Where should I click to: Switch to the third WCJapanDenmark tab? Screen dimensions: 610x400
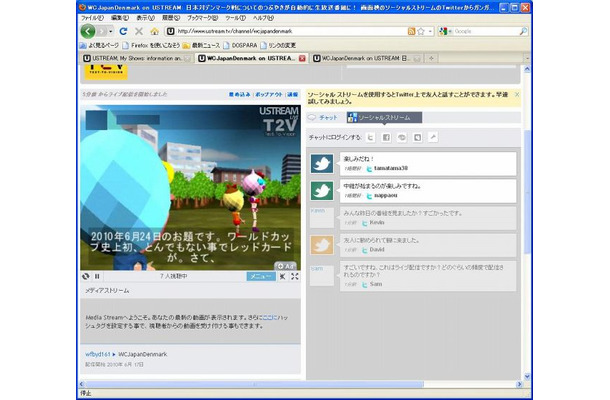[x=367, y=58]
